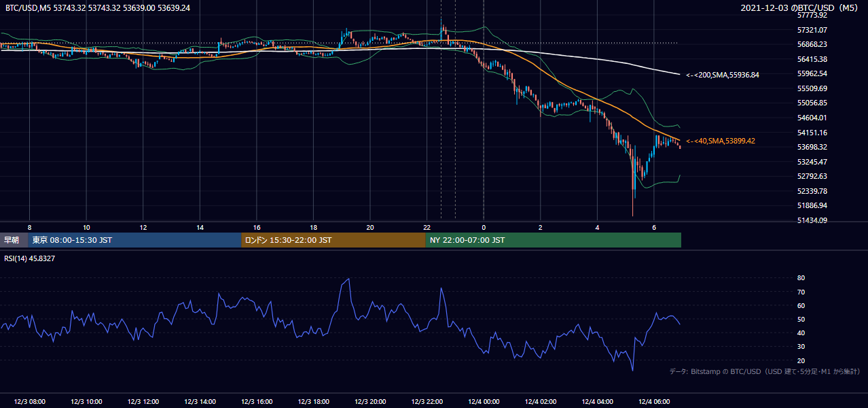The image size is (868, 408).
Task: Click the RSI(14) 45.8327 indicator label
Action: [30, 258]
